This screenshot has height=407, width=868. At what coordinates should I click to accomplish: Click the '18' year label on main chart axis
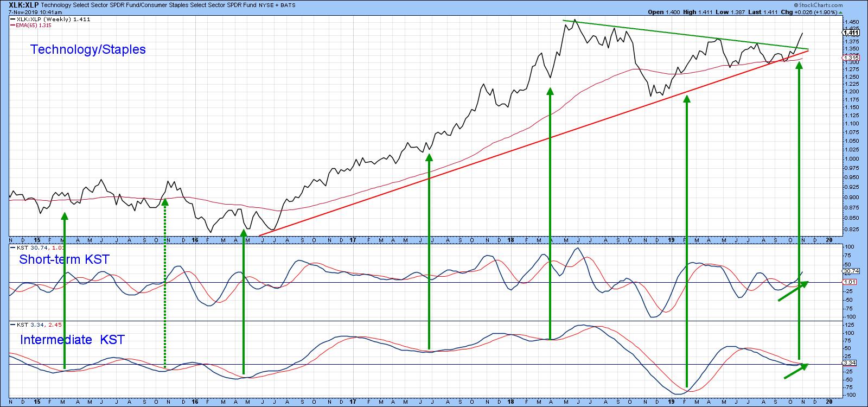pyautogui.click(x=511, y=240)
